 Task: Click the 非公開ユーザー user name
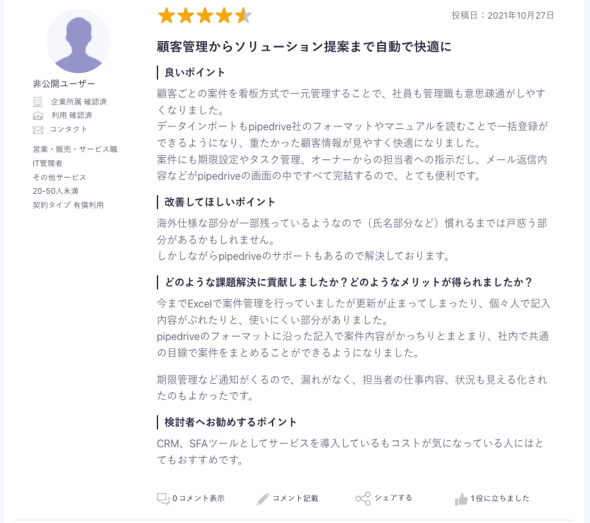64,84
